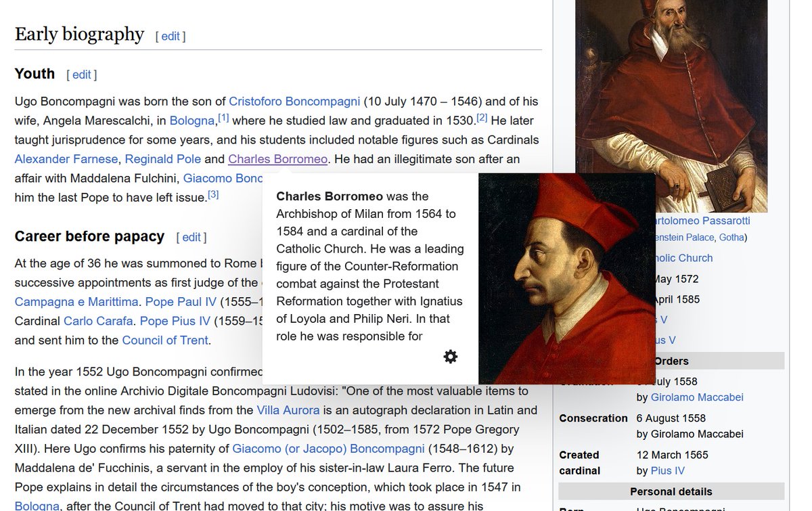This screenshot has width=812, height=511.
Task: Open page preview settings gear icon
Action: pyautogui.click(x=451, y=357)
